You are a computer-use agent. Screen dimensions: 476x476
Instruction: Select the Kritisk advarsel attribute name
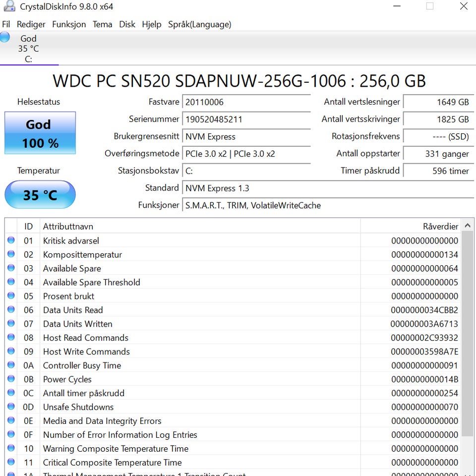(x=71, y=241)
